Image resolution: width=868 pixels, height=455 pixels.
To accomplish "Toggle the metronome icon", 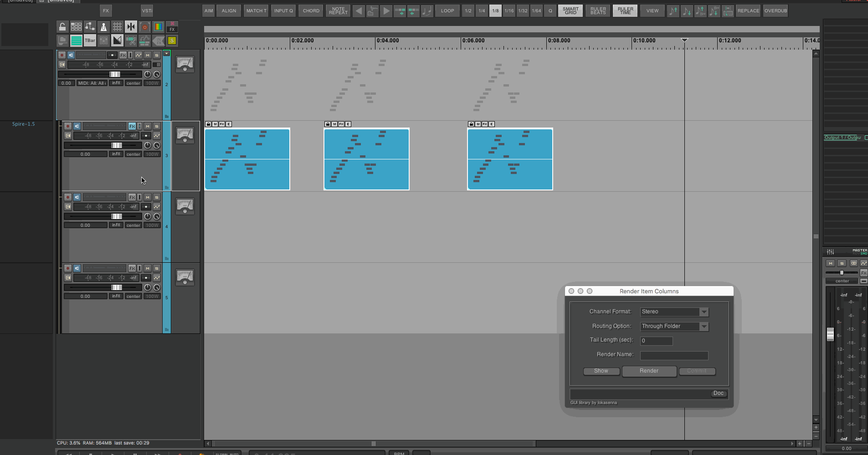I will pos(103,27).
